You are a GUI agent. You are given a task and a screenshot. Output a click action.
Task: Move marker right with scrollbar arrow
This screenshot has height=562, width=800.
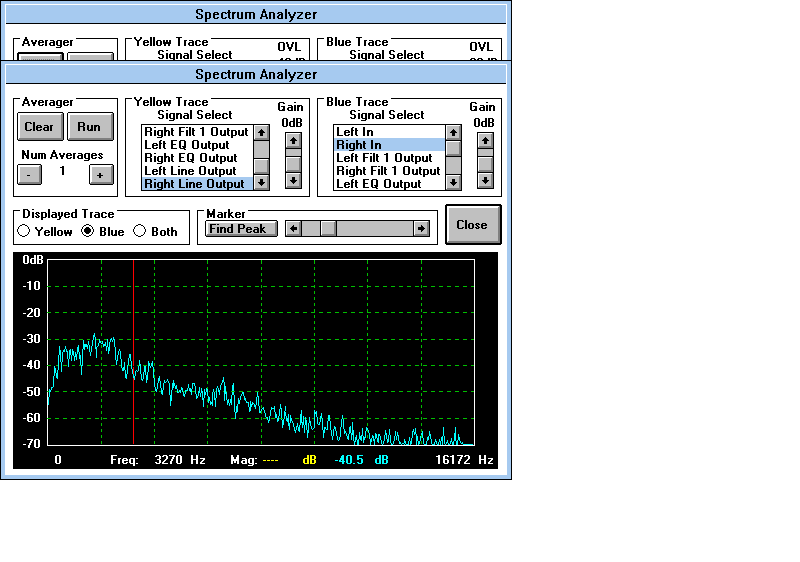point(422,229)
